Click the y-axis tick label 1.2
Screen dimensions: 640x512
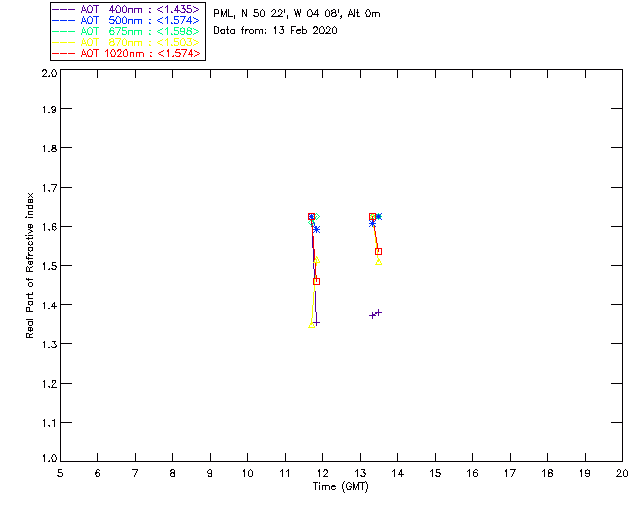(x=49, y=384)
